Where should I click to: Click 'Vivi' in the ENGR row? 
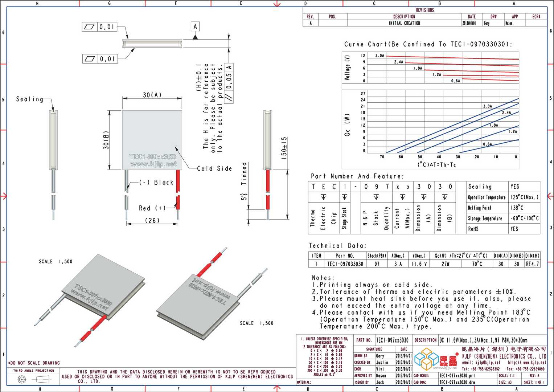click(379, 369)
